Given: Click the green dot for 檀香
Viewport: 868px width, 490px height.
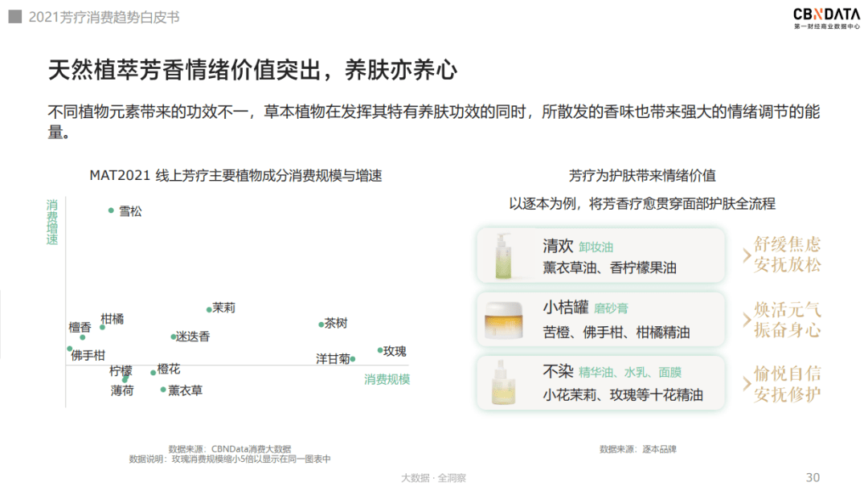Looking at the screenshot, I should [x=83, y=337].
